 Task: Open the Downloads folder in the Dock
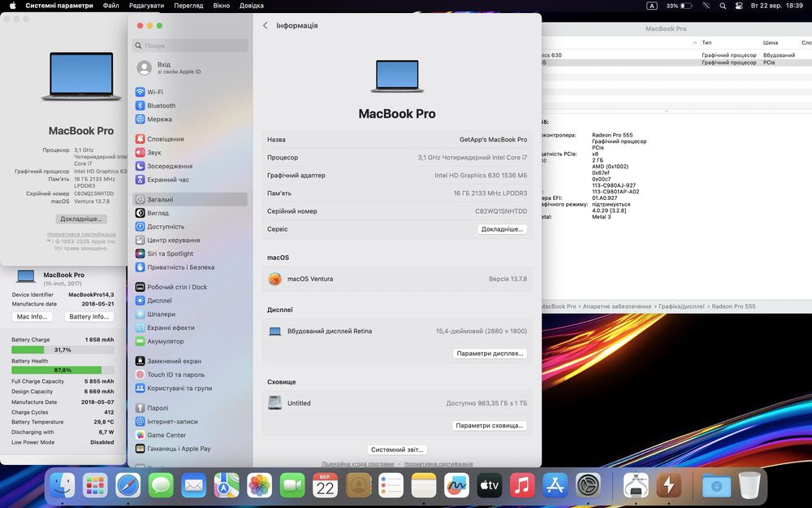[x=716, y=486]
